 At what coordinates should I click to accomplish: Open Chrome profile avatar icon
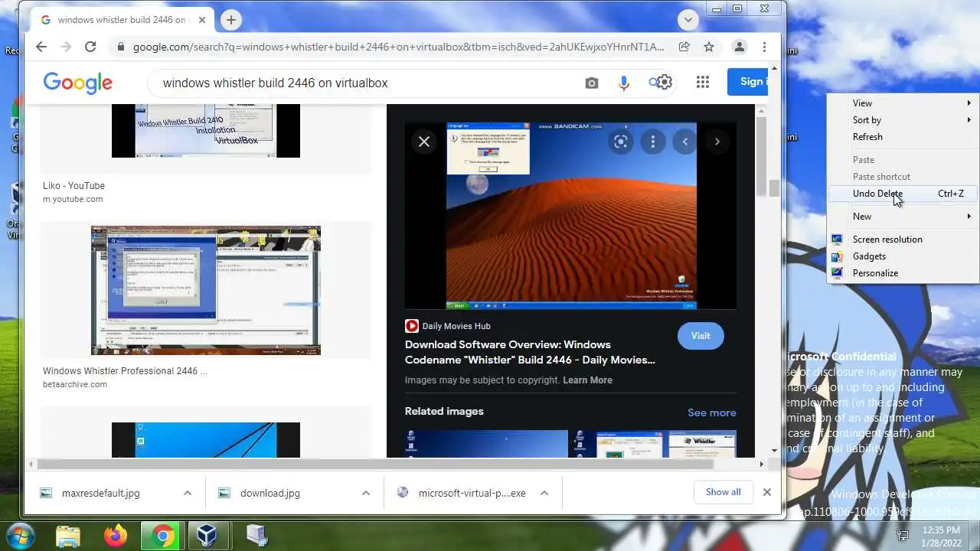pyautogui.click(x=739, y=47)
